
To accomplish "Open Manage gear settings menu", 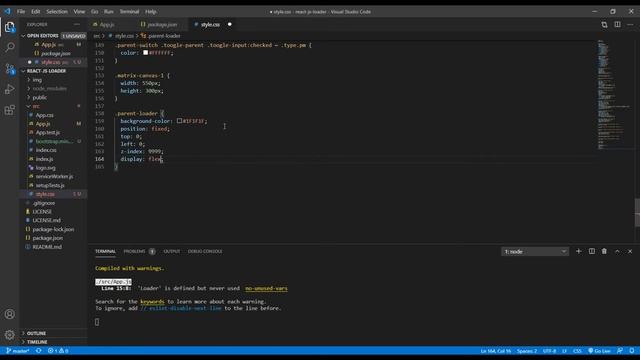I will click(10, 335).
